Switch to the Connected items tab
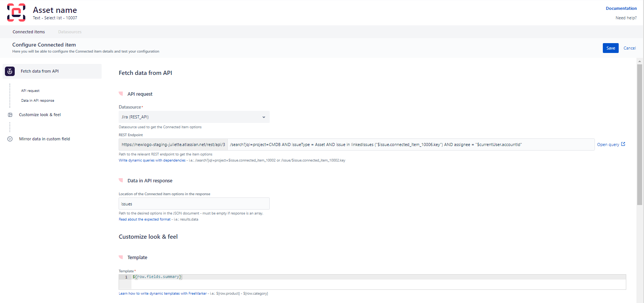644x303 pixels. point(29,32)
